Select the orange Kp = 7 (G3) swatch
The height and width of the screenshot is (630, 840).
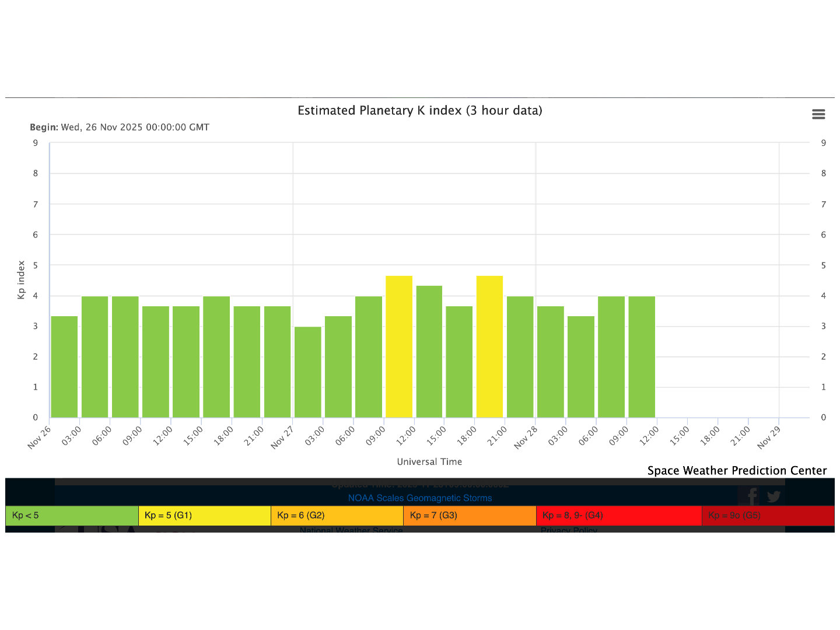click(x=470, y=516)
